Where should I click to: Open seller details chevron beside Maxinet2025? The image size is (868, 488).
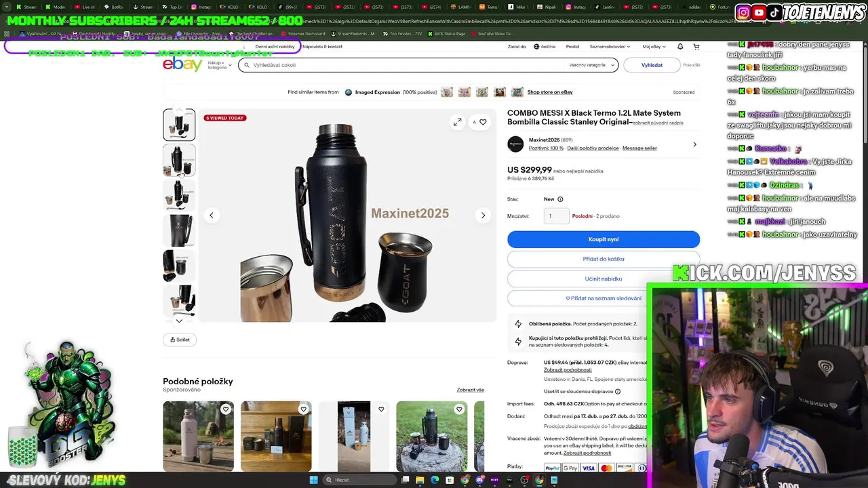tap(694, 144)
